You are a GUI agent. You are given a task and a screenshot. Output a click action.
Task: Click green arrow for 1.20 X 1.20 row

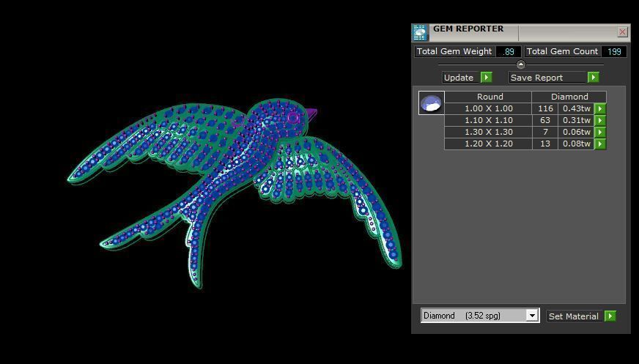(x=600, y=144)
